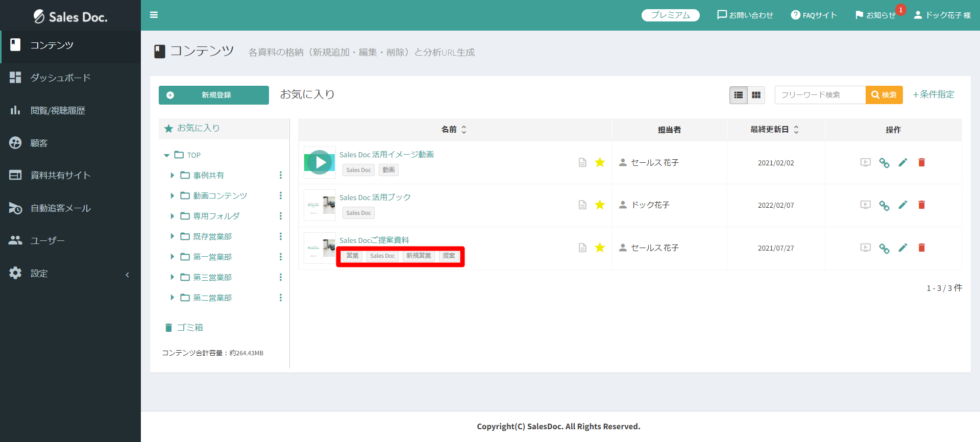Click document icon for ご提案資料 row
Screen dimensions: 980x442
(582, 248)
